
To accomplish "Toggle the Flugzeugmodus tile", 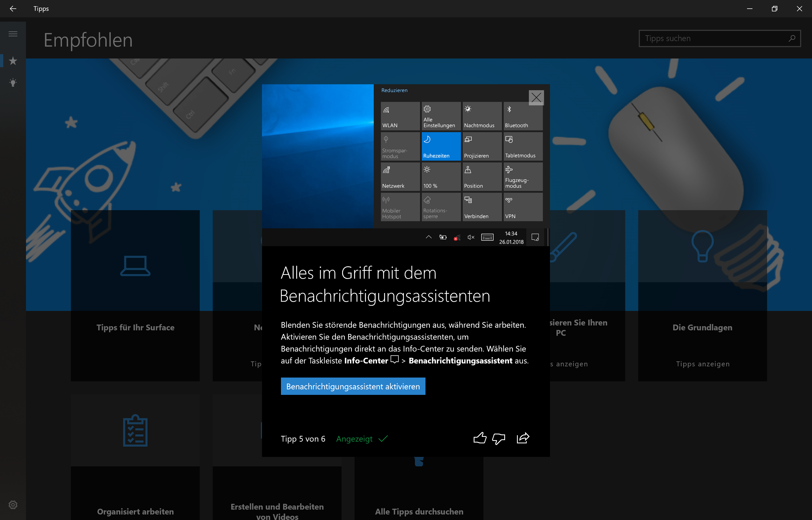I will pos(523,177).
